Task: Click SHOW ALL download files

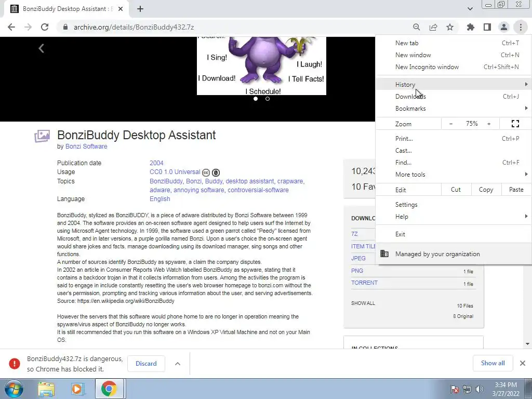Action: [x=363, y=303]
